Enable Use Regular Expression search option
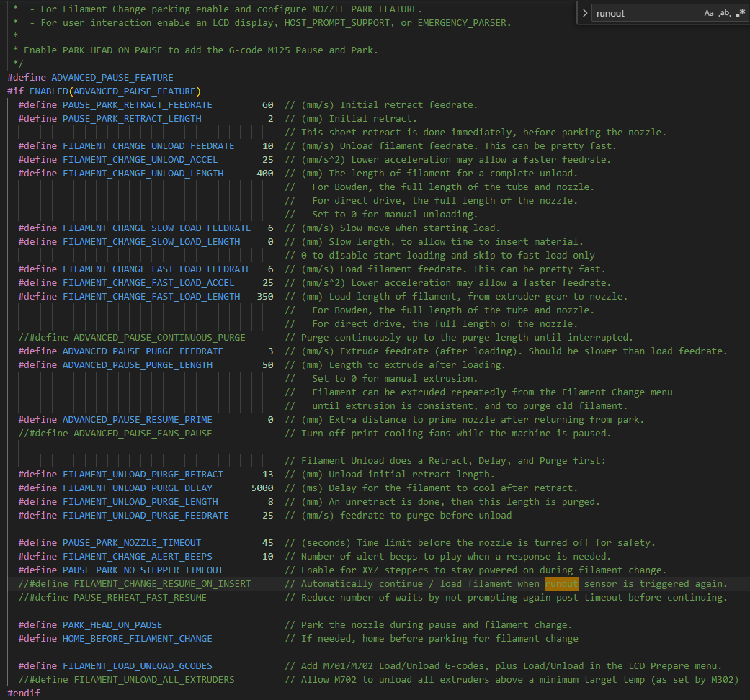Image resolution: width=750 pixels, height=700 pixels. point(741,13)
